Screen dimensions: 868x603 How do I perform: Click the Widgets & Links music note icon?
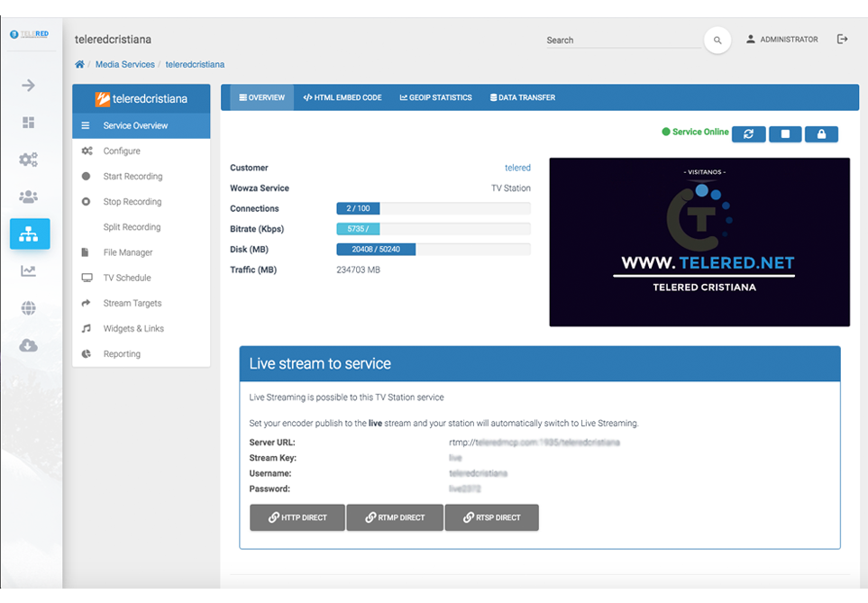(86, 328)
